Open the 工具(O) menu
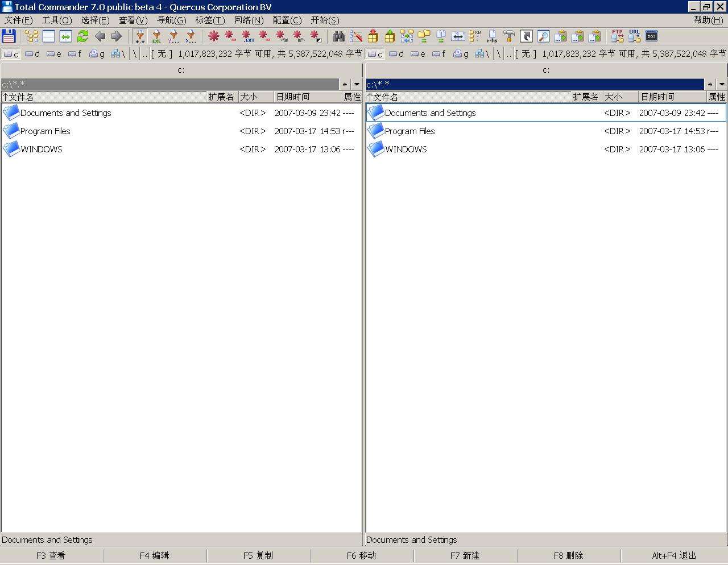Viewport: 728px width, 565px height. tap(57, 20)
